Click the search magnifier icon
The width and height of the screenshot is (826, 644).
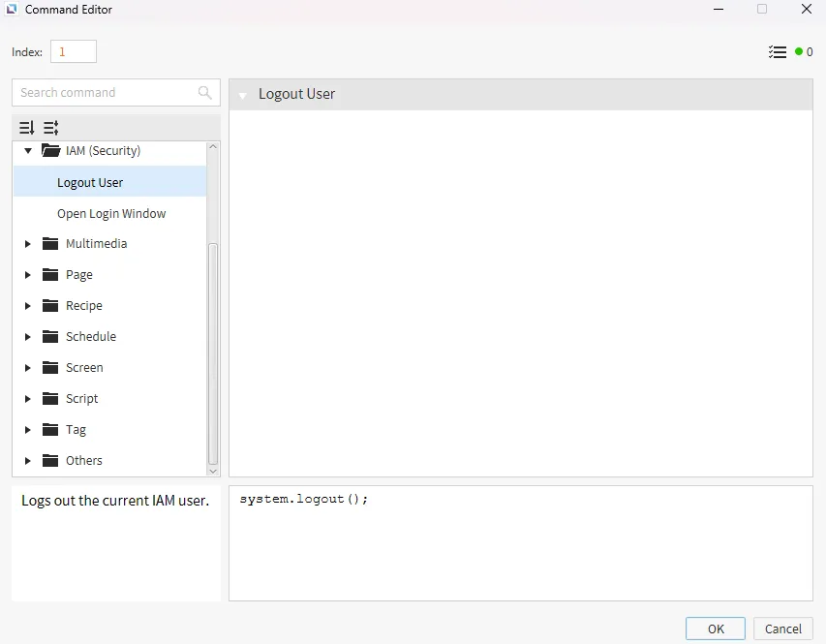click(x=204, y=93)
